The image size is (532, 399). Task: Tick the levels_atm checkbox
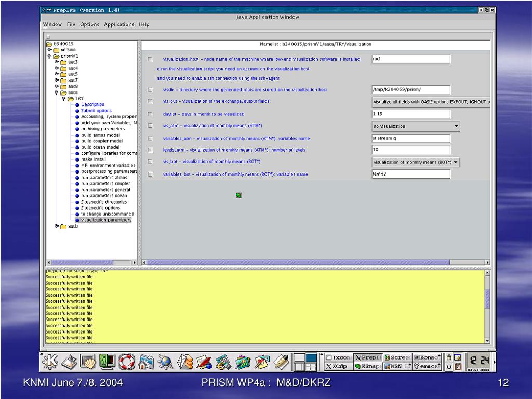[x=150, y=150]
